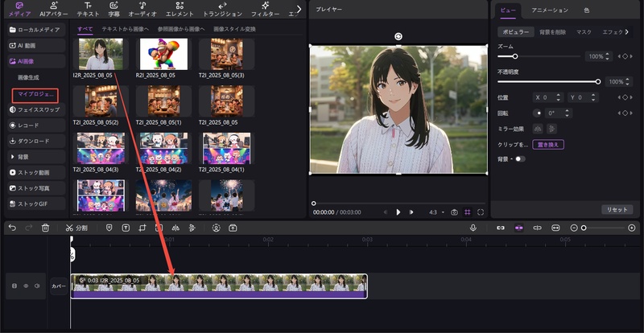This screenshot has width=644, height=333.
Task: Open AI 動画 in sidebar
Action: pos(36,46)
